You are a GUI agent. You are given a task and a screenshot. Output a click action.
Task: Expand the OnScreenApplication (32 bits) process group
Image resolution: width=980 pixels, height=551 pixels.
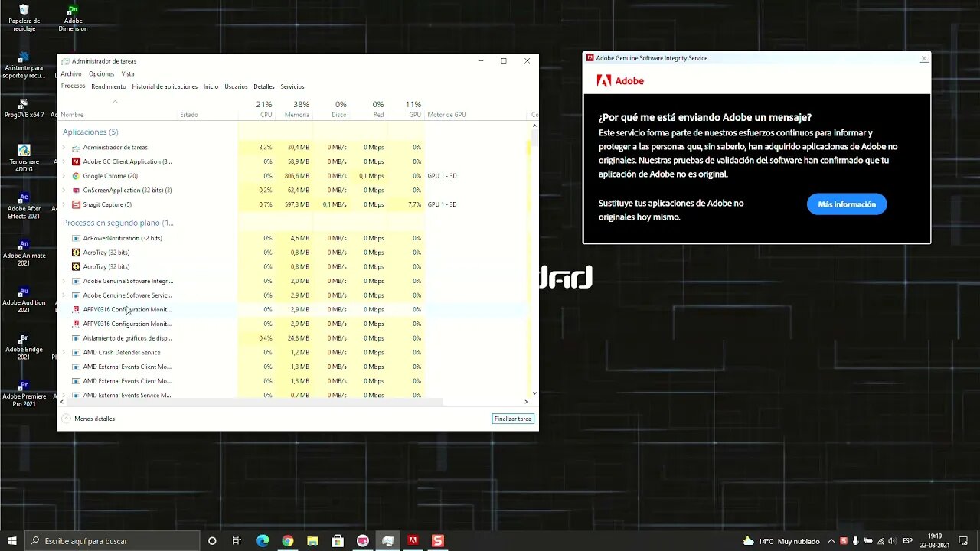pyautogui.click(x=64, y=190)
